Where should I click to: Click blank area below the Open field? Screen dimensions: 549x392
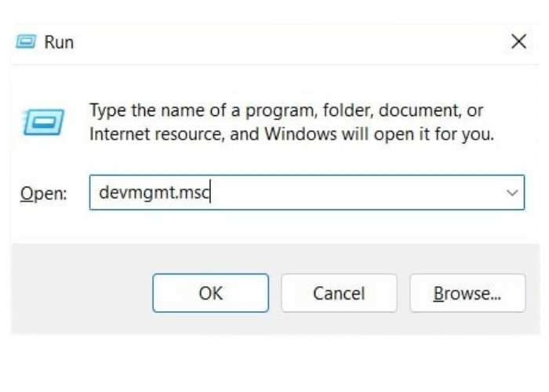coord(274,227)
